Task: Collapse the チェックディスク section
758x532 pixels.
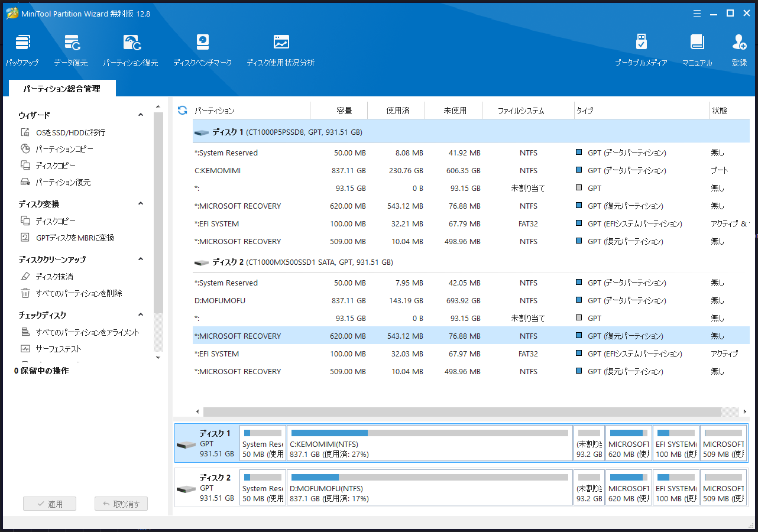Action: point(141,315)
